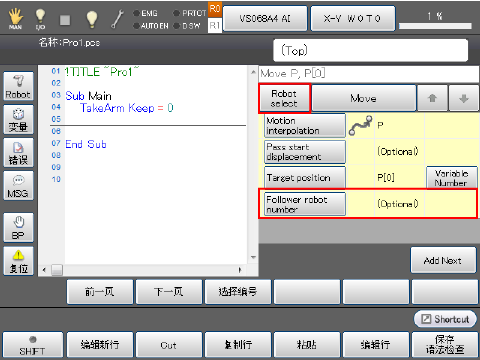The width and height of the screenshot is (480, 360).
Task: Open the Shortcut button
Action: [x=445, y=319]
